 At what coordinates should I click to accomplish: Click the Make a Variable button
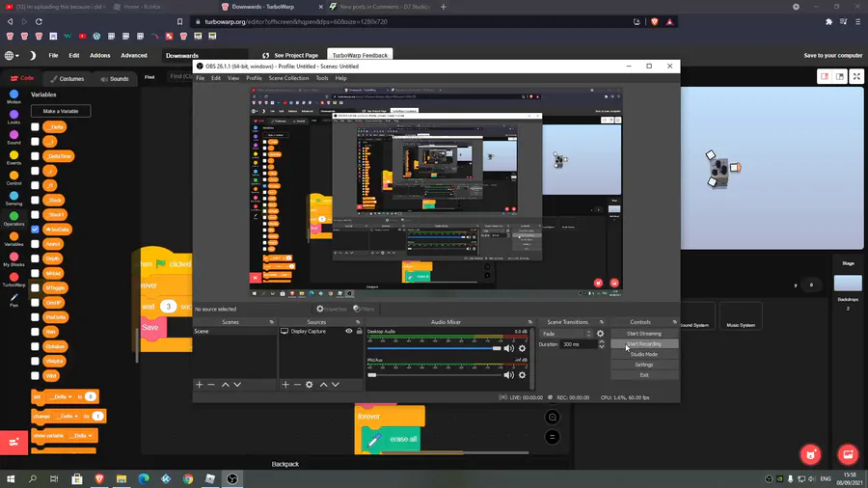tap(61, 111)
